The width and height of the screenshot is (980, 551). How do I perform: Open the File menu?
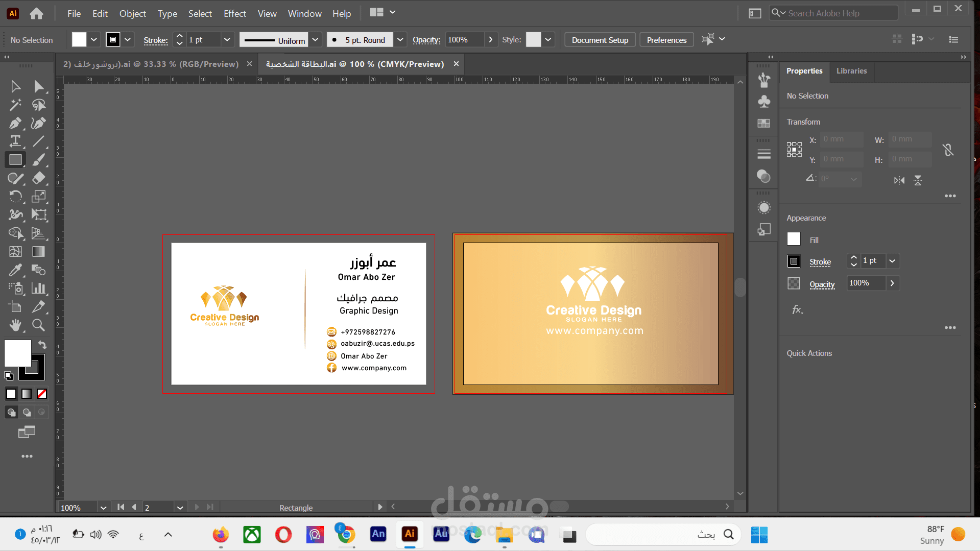[74, 14]
